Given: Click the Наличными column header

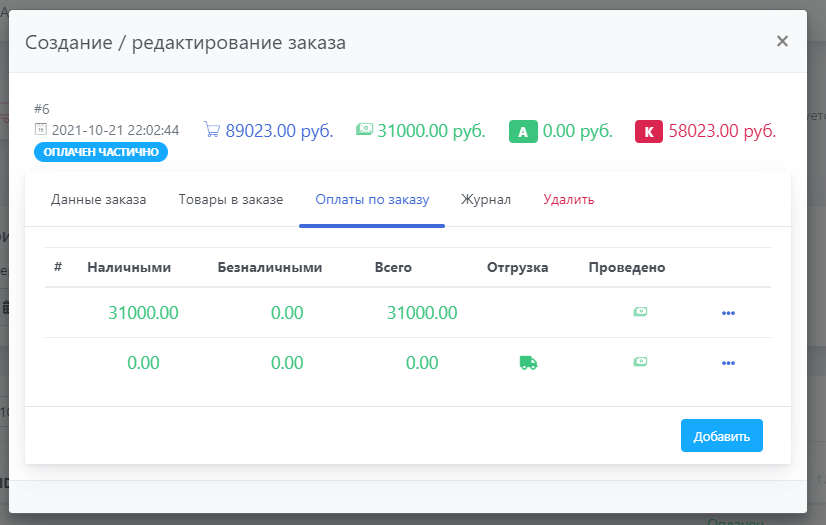Looking at the screenshot, I should 129,267.
